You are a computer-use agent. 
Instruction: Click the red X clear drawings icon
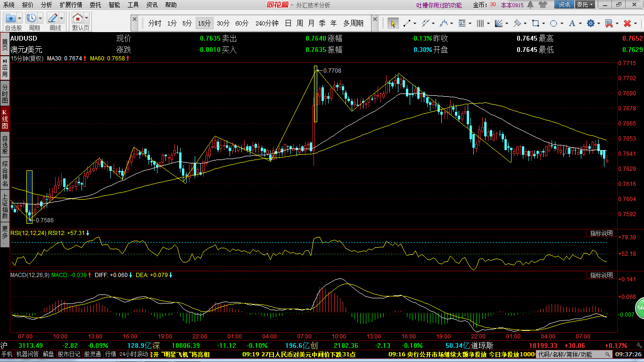click(627, 23)
